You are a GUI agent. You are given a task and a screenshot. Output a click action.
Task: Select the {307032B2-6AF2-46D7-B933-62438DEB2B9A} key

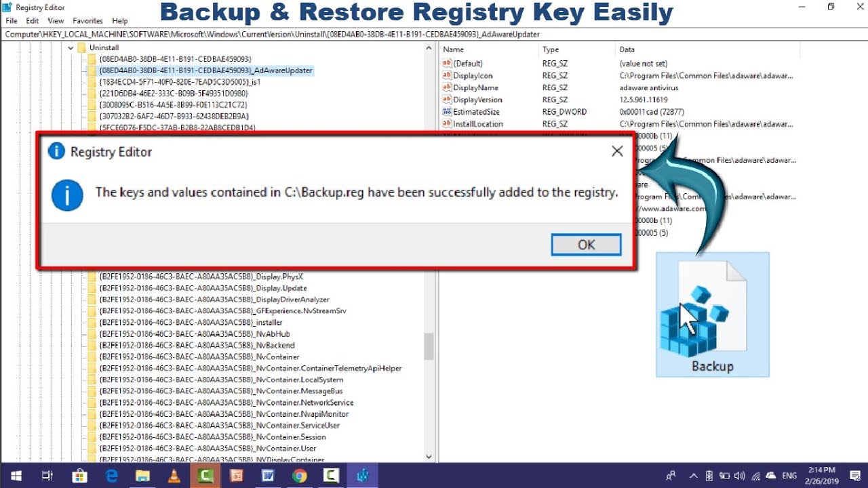tap(174, 116)
